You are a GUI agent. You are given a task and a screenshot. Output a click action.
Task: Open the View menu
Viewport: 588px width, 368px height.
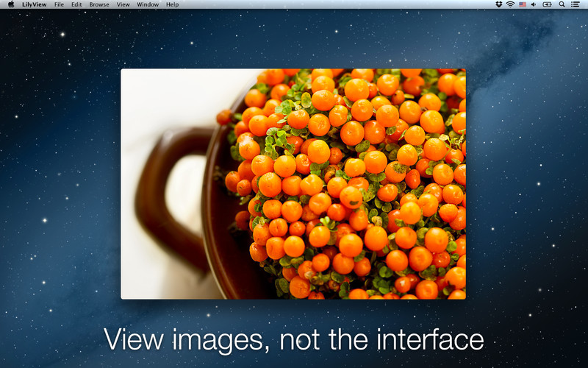coord(123,4)
